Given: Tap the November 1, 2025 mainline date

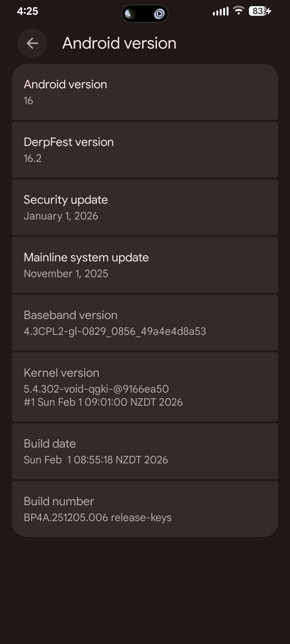Looking at the screenshot, I should (66, 274).
